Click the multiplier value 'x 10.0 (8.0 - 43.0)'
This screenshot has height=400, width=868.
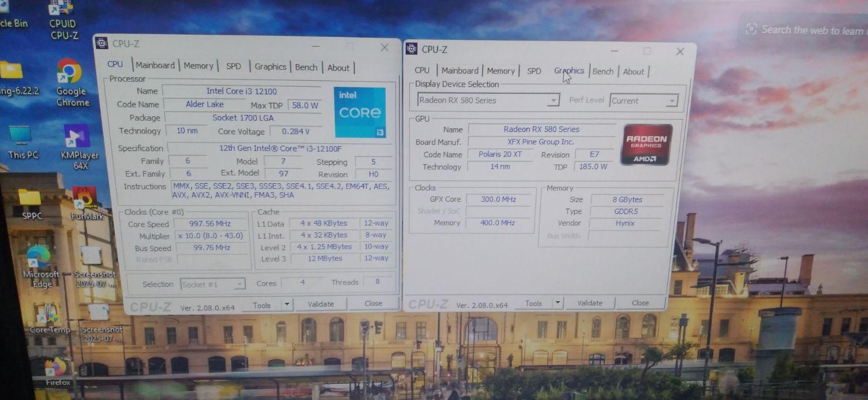point(210,236)
